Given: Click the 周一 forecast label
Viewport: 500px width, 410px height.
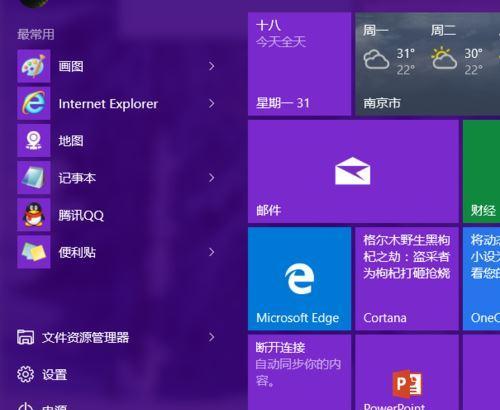Looking at the screenshot, I should click(375, 31).
